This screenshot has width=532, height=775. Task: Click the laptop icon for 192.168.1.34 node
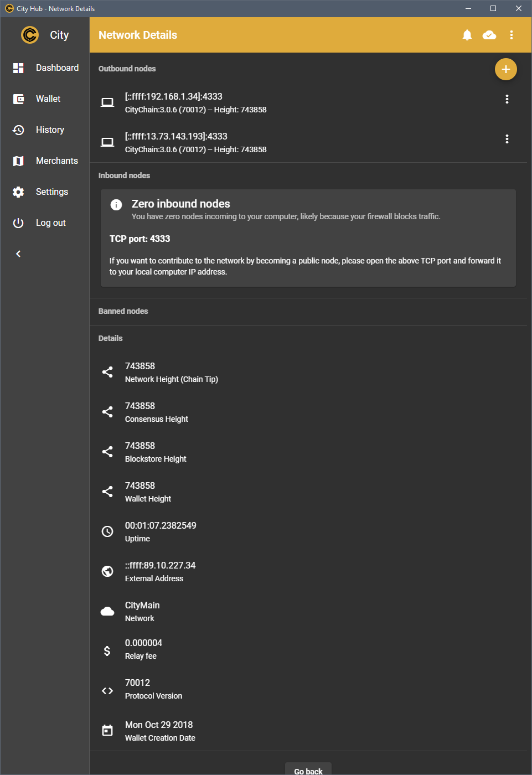point(107,102)
